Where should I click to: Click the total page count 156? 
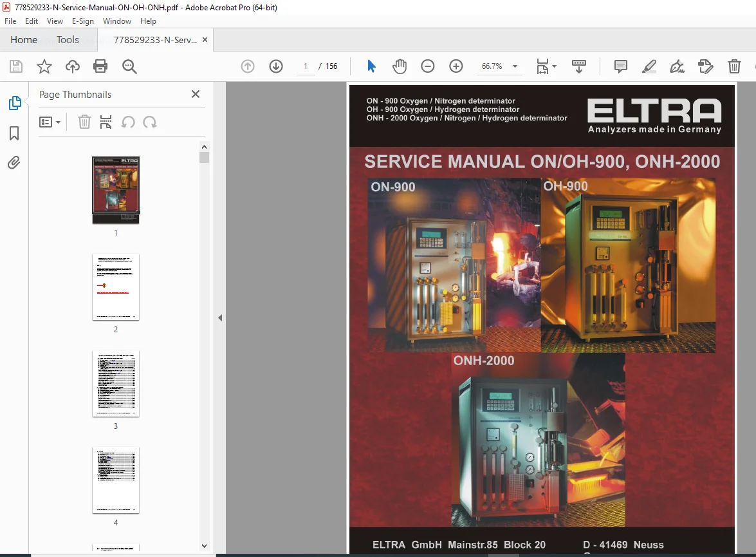tap(331, 66)
